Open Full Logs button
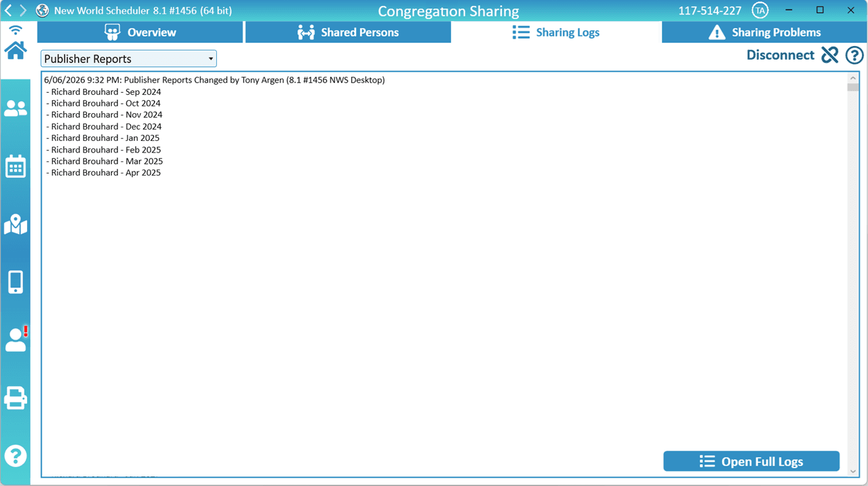868x486 pixels. [x=751, y=461]
